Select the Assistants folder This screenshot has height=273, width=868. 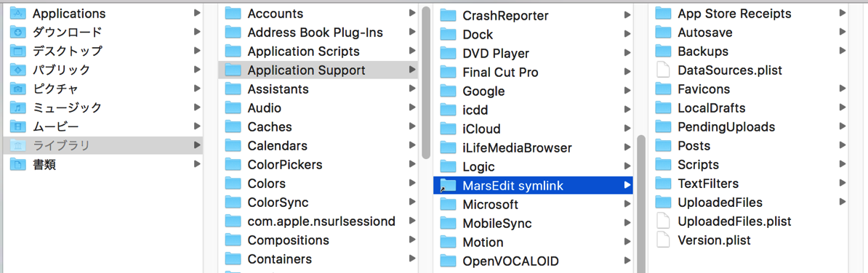click(318, 89)
